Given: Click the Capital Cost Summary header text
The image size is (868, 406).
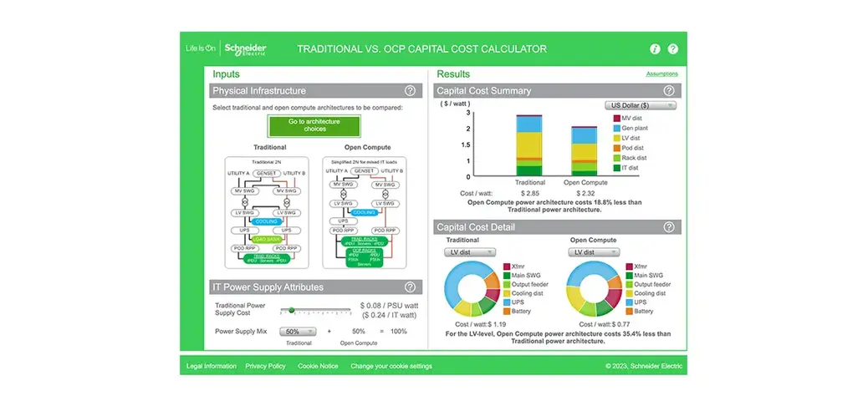Looking at the screenshot, I should point(484,91).
